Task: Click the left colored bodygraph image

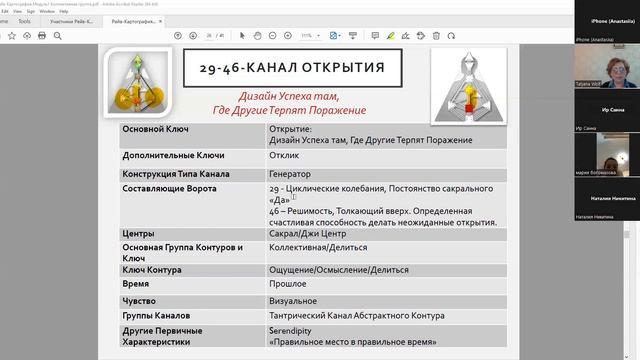Action: coord(138,82)
